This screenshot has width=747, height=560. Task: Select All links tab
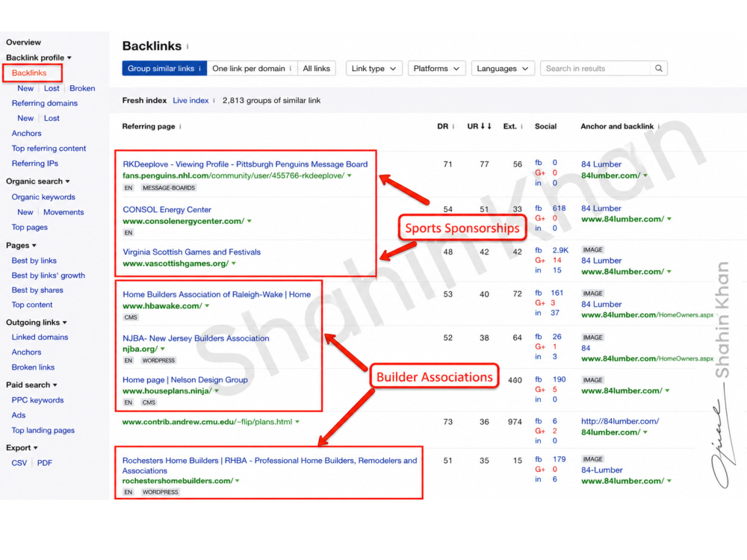[316, 68]
